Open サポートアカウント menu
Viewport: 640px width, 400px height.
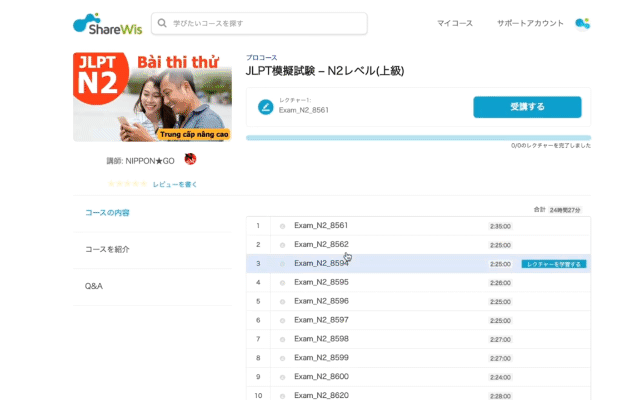click(x=530, y=23)
